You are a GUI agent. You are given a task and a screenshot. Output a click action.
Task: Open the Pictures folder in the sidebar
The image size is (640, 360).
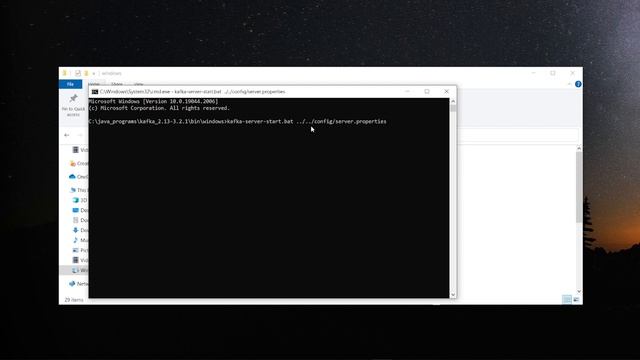[x=80, y=250]
